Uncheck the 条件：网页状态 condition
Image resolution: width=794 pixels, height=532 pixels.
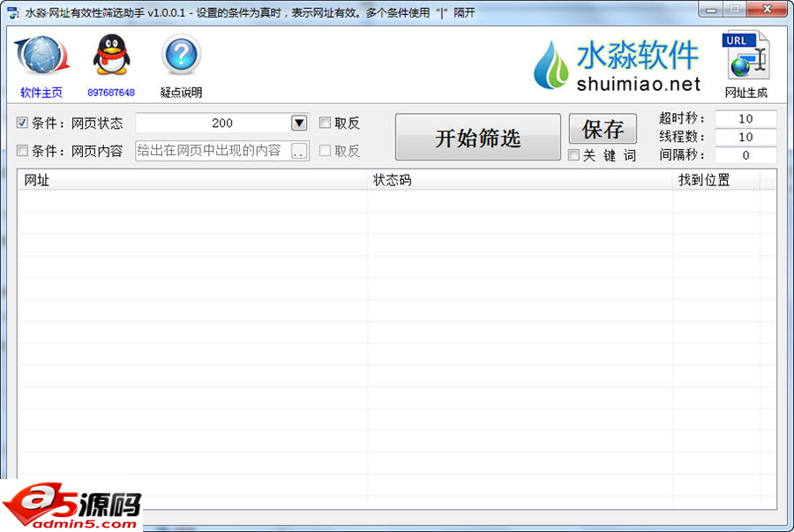click(21, 123)
